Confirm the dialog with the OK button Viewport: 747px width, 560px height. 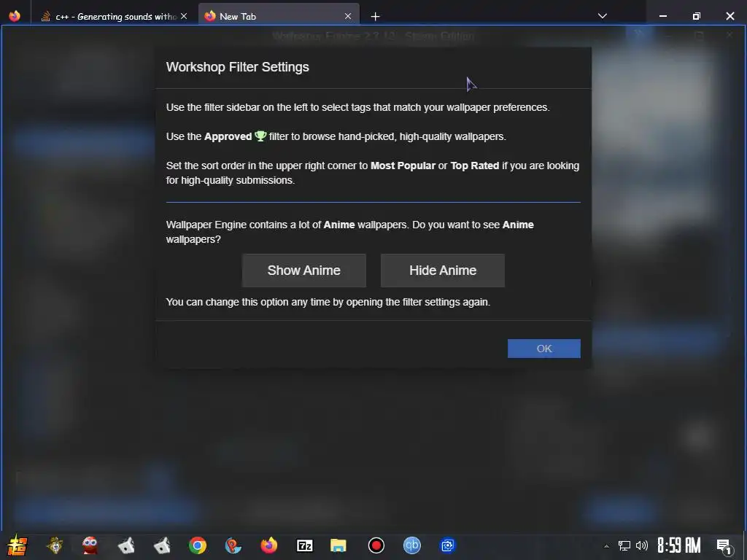point(544,349)
